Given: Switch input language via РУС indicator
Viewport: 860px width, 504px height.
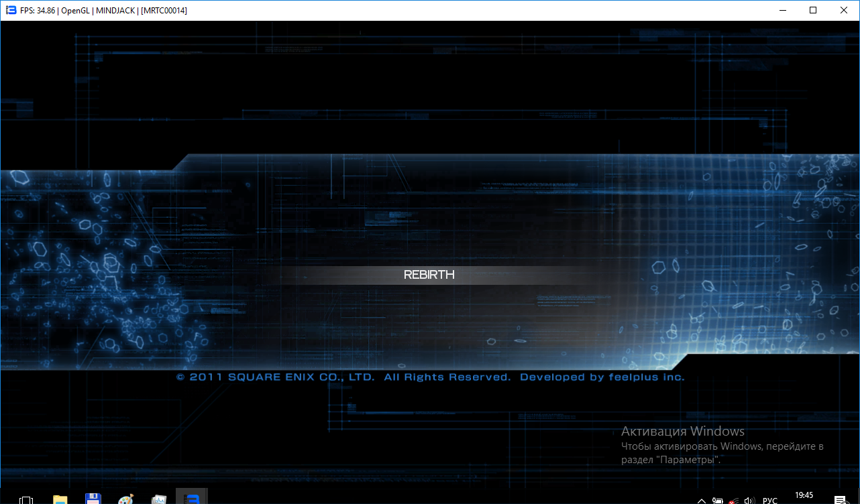Looking at the screenshot, I should [x=770, y=500].
